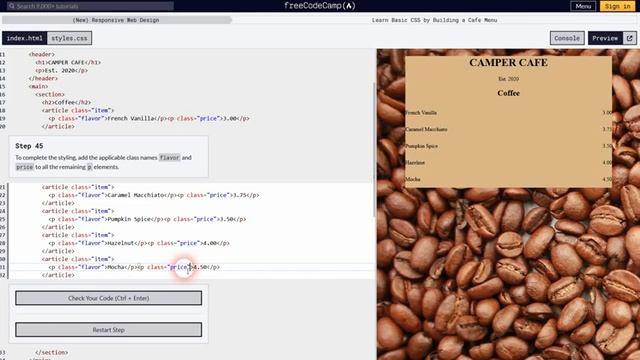This screenshot has width=640, height=360.
Task: Place cursor in Caramel Macchiato code line
Action: click(x=154, y=195)
